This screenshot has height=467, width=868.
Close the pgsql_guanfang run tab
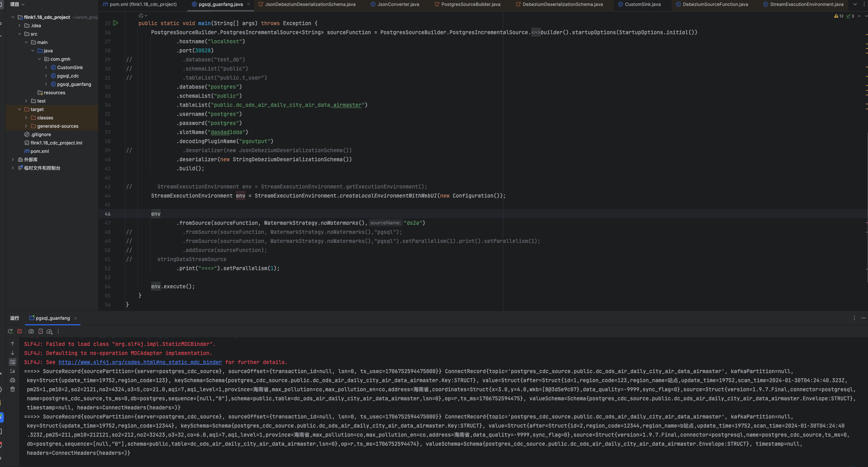[x=75, y=318]
